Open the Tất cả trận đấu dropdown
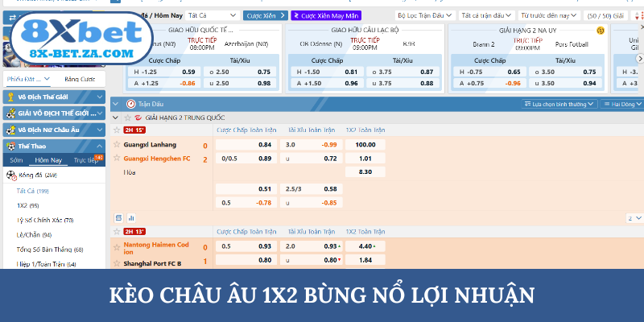644x322 pixels. tap(487, 15)
